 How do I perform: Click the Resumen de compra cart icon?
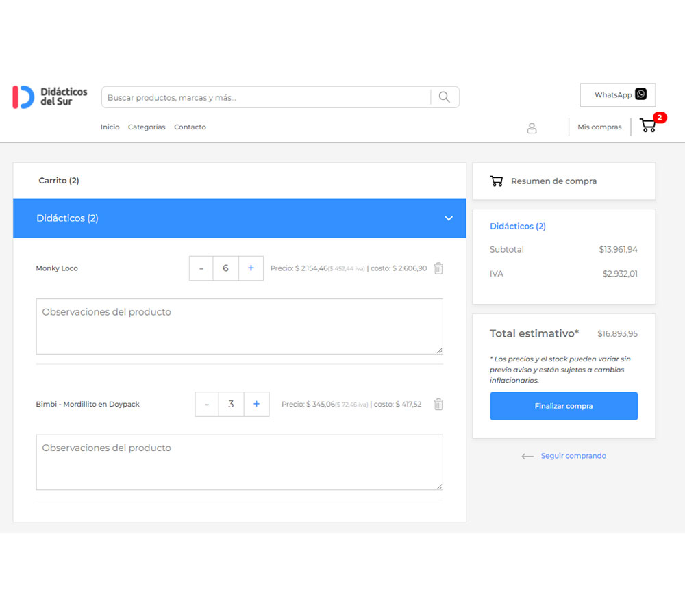[x=496, y=181]
